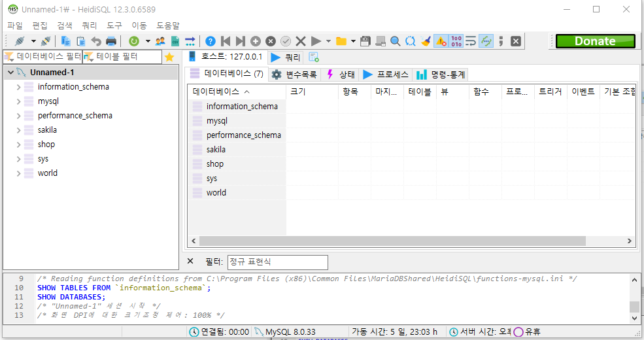The image size is (644, 340).
Task: Export database as SQL arrow icon
Action: click(x=190, y=41)
